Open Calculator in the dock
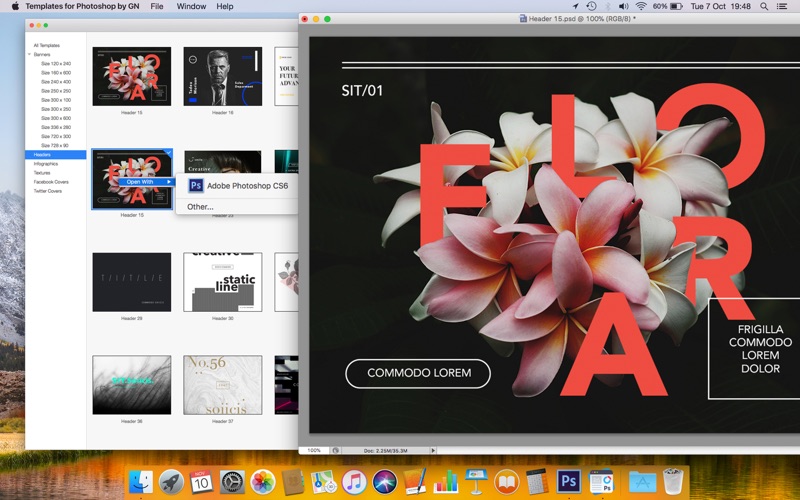 coord(537,481)
